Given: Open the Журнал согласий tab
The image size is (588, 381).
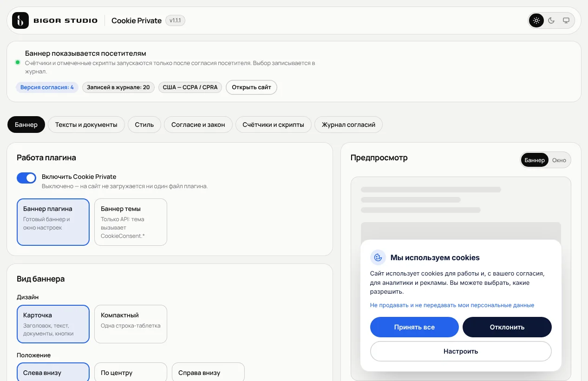Looking at the screenshot, I should pos(349,125).
